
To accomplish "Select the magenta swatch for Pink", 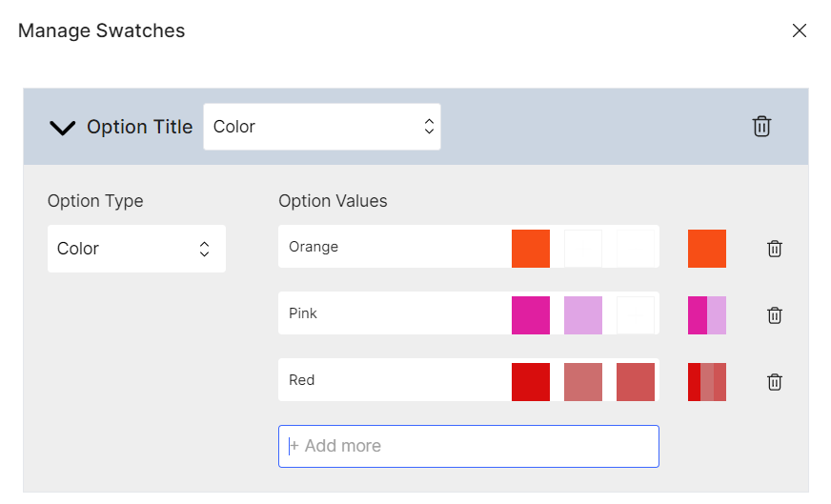I will pyautogui.click(x=531, y=315).
